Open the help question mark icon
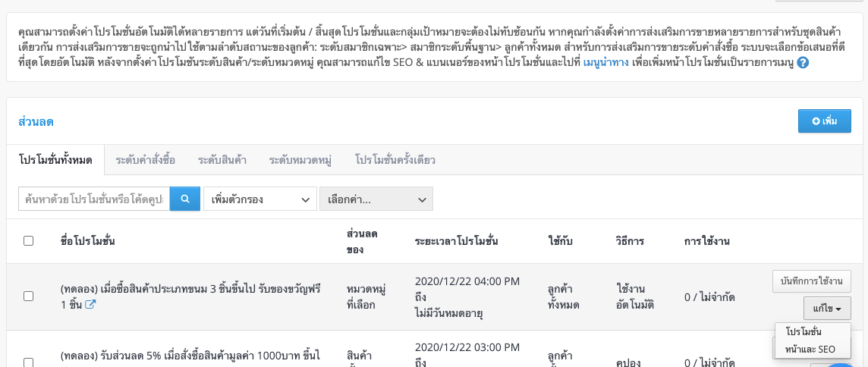The image size is (868, 367). point(804,63)
